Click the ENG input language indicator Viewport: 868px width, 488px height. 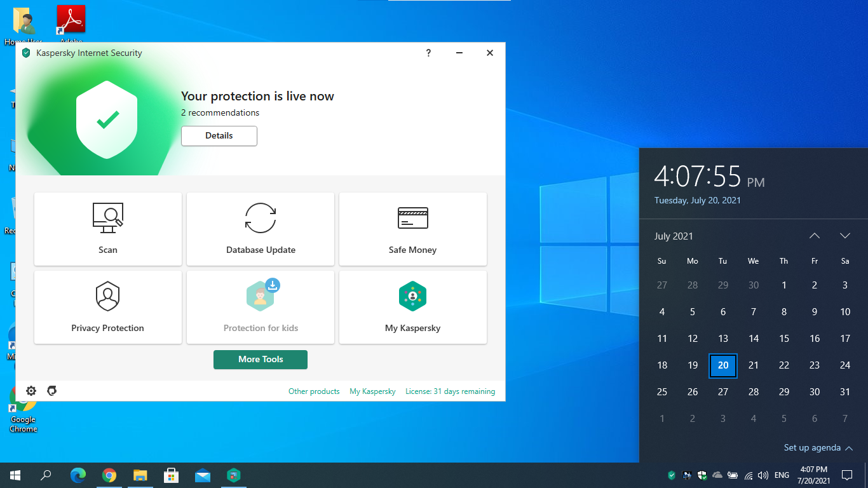(x=782, y=475)
